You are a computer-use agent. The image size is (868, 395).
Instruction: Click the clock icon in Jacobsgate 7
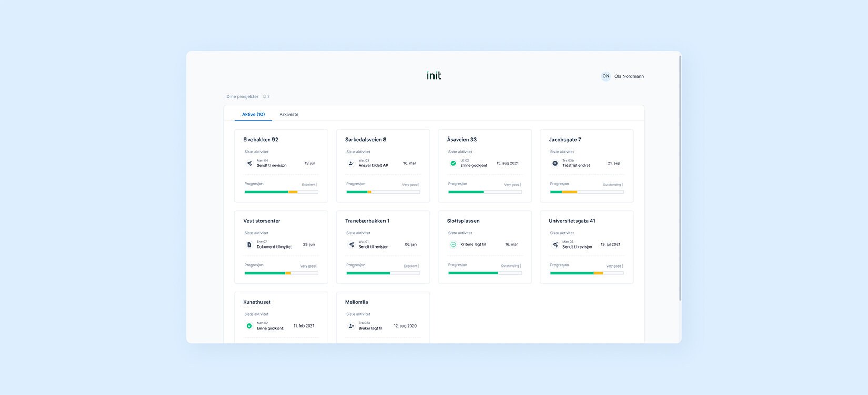pos(555,163)
